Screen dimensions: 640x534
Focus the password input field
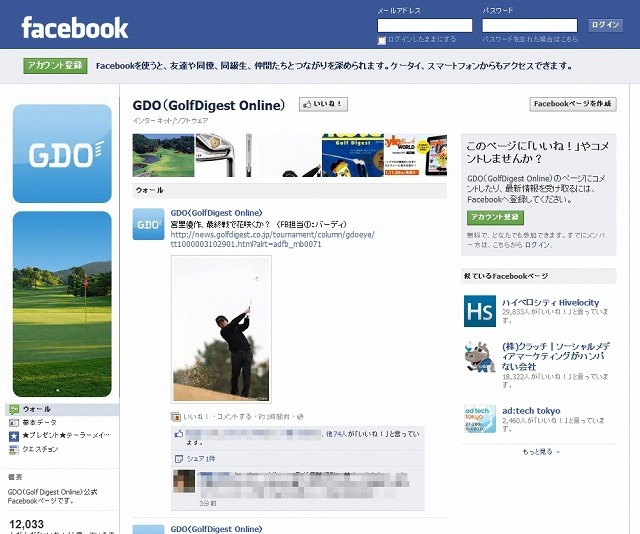529,25
